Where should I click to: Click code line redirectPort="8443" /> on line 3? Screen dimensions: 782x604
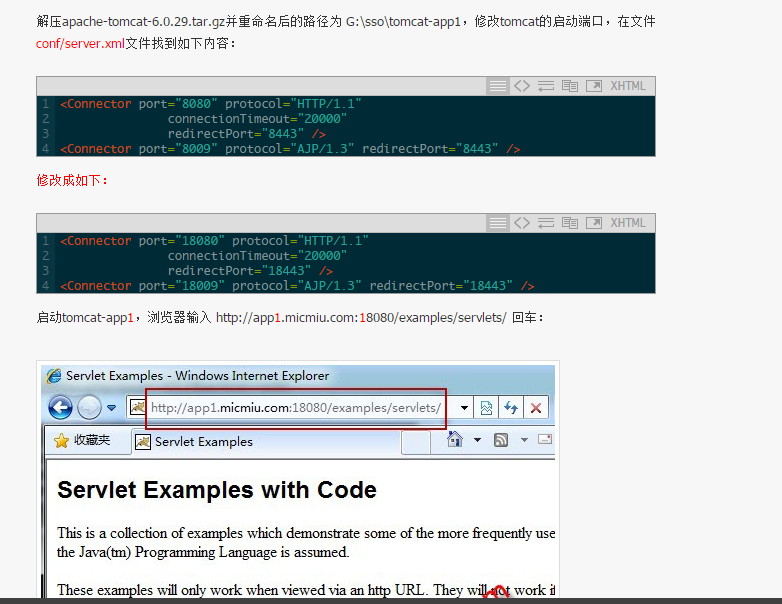[x=247, y=134]
